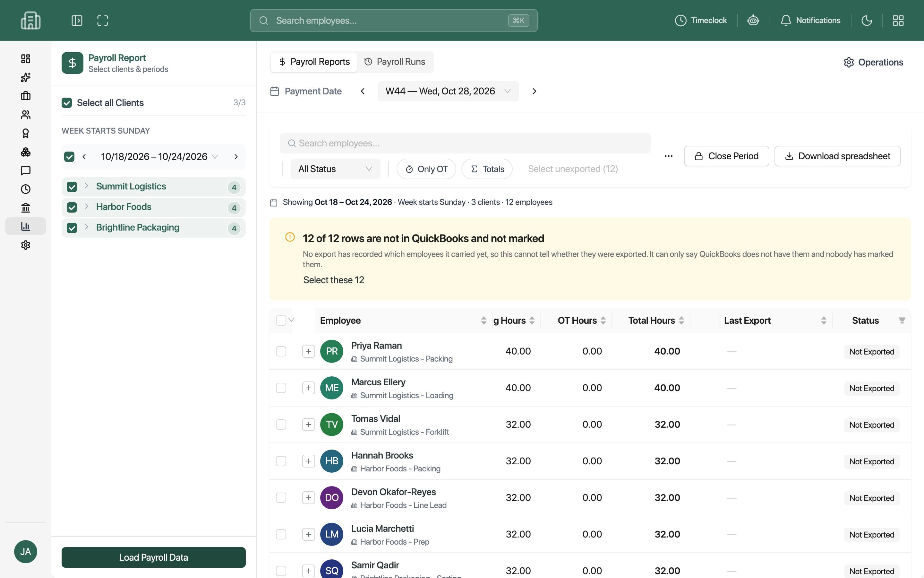The height and width of the screenshot is (578, 924).
Task: Check the row checkbox for Priya Raman
Action: (x=281, y=351)
